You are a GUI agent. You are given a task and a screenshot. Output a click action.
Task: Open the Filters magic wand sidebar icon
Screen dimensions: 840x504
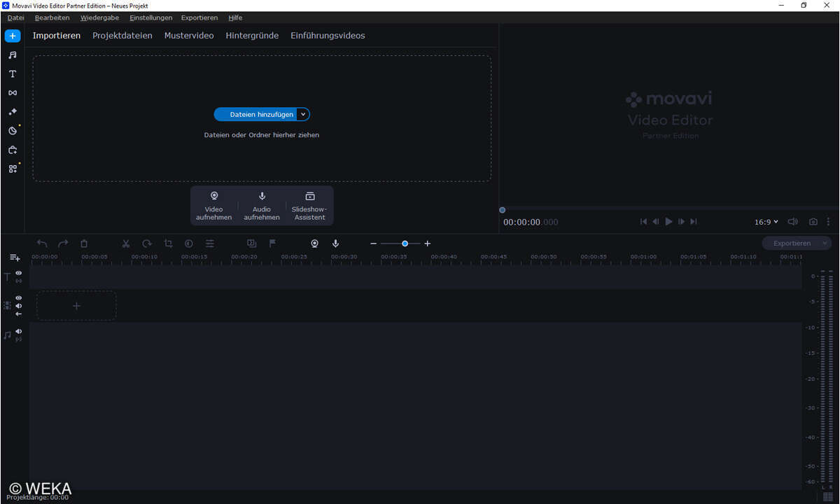pos(13,111)
